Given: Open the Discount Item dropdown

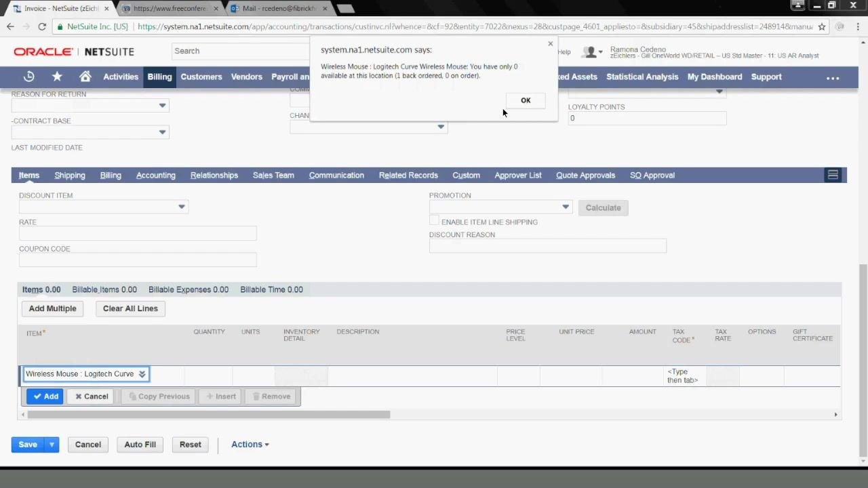Looking at the screenshot, I should coord(181,207).
